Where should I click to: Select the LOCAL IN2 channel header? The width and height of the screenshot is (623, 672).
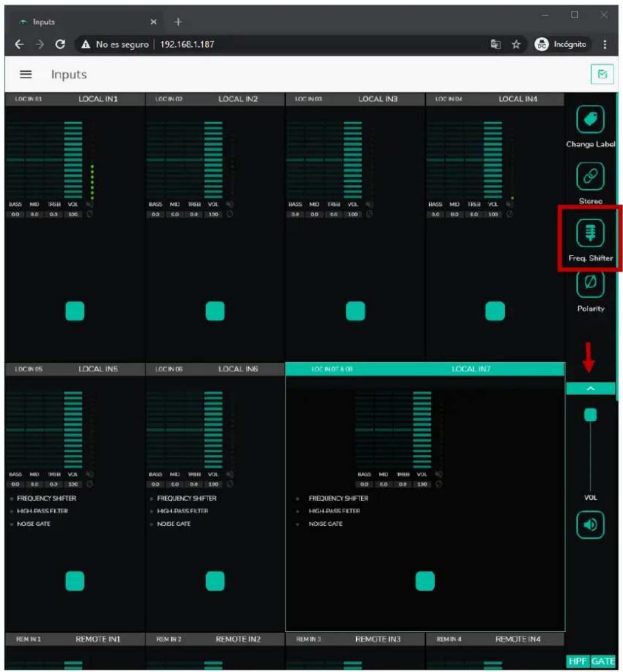click(x=215, y=99)
